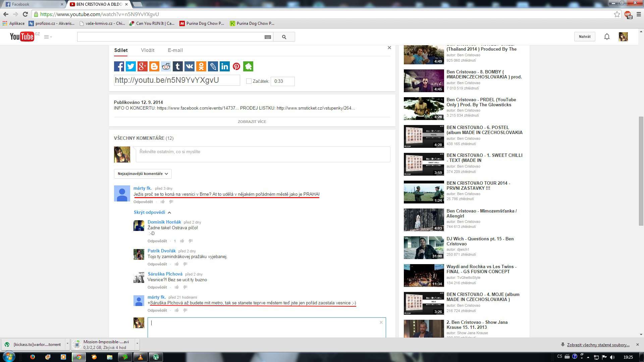Like Dominik Horňák's comment
This screenshot has height=362, width=644.
pos(182,241)
